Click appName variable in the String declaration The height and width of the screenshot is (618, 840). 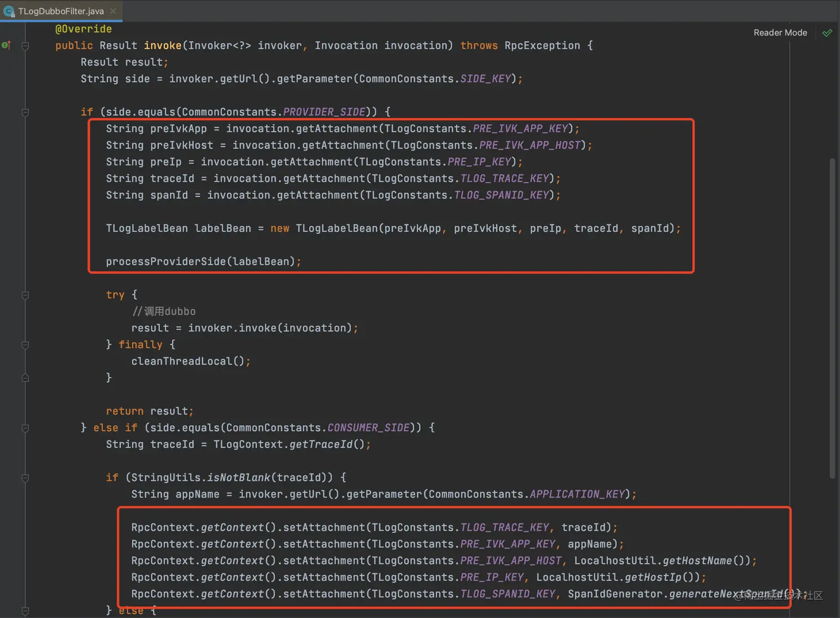pyautogui.click(x=197, y=494)
